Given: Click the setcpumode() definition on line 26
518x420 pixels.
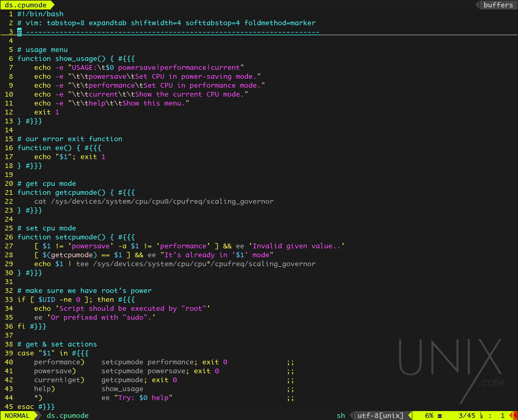Looking at the screenshot, I should pyautogui.click(x=80, y=237).
